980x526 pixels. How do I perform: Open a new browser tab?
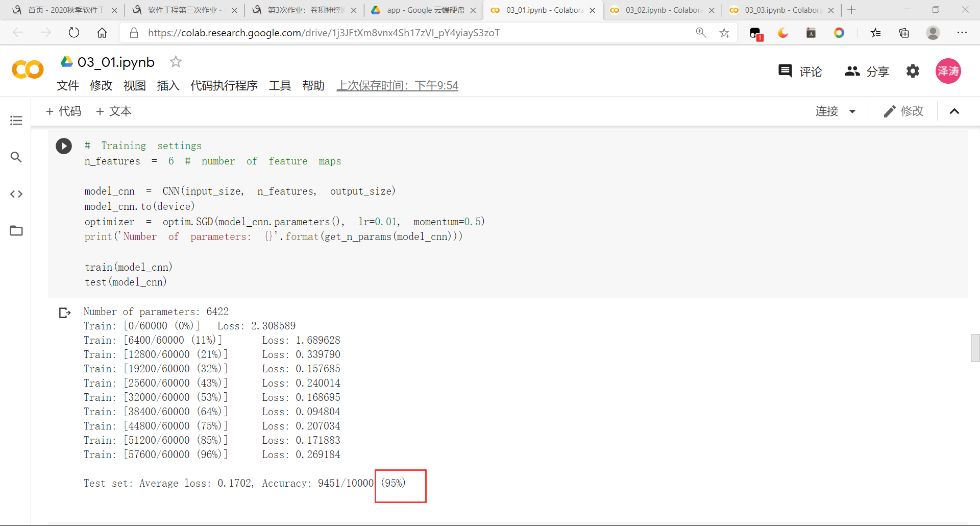tap(851, 10)
